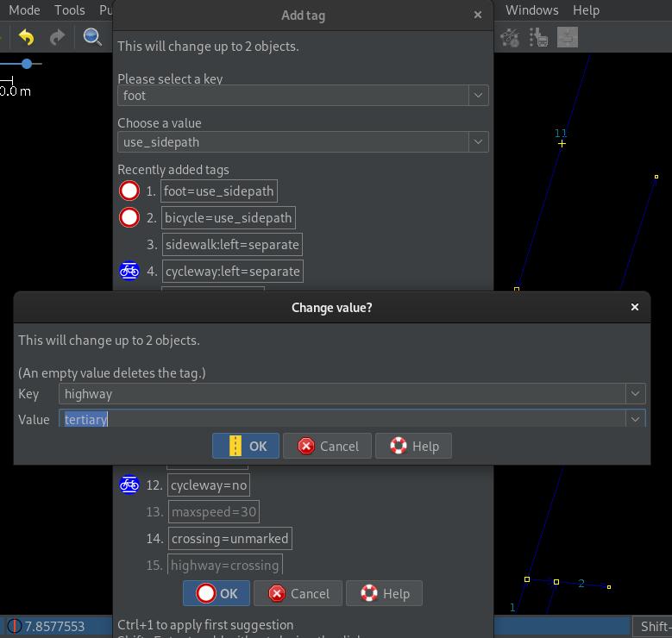Click the Key field containing highway
This screenshot has height=638, width=672.
click(342, 394)
